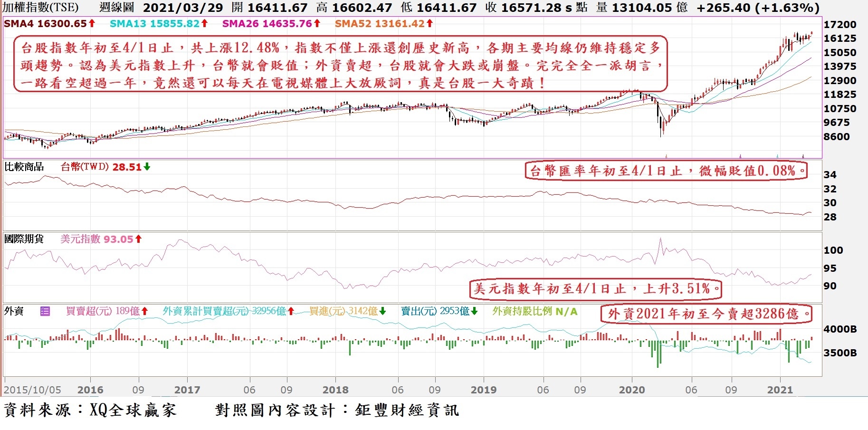Select the date 2021/03/29 in the header

click(x=183, y=8)
